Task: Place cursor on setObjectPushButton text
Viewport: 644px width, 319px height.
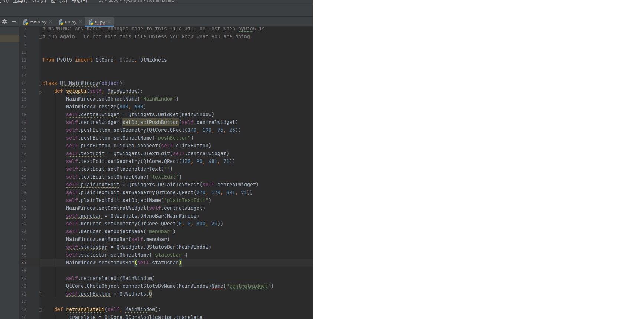Action: 151,123
